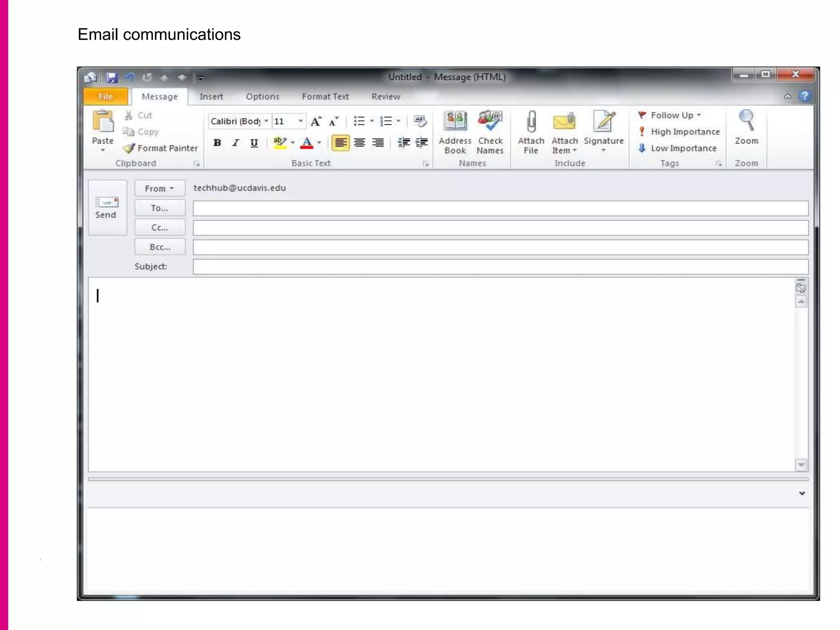Screen dimensions: 840x630
Task: Click the To... button
Action: [x=160, y=208]
